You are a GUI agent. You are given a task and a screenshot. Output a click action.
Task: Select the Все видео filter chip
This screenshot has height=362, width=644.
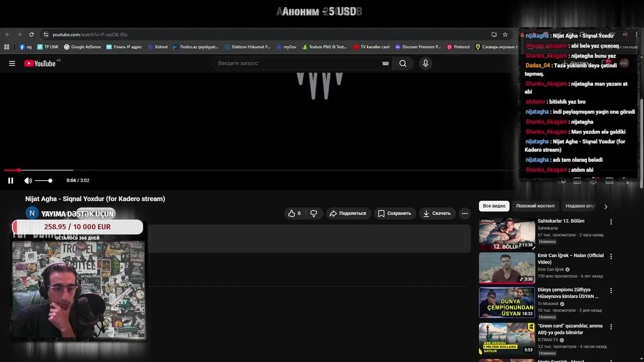[494, 206]
